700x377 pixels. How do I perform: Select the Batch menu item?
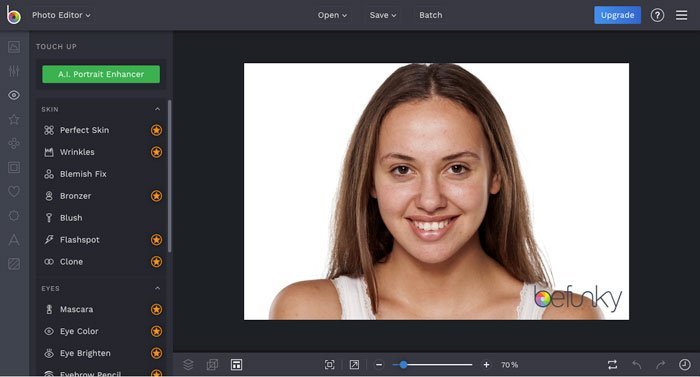click(431, 15)
